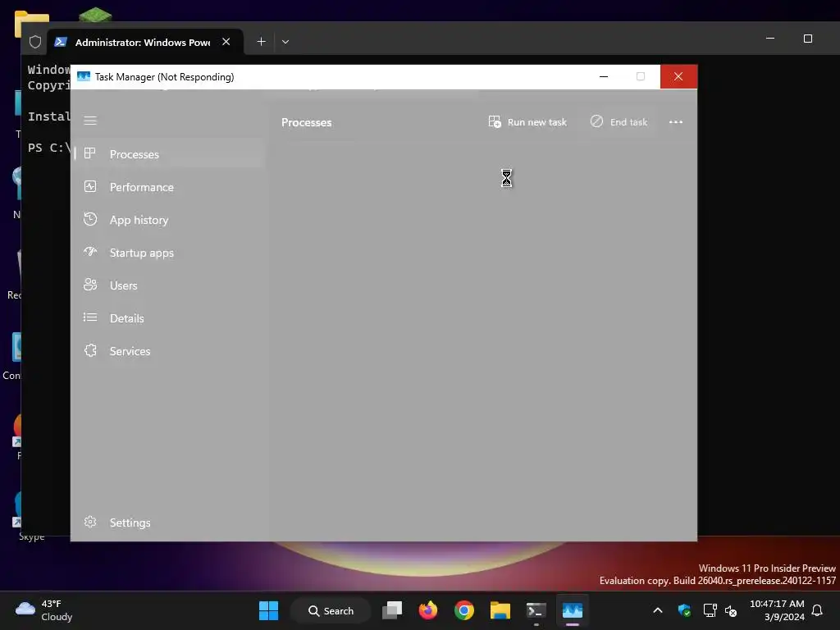Open the Windows Start menu
This screenshot has height=630, width=840.
[268, 610]
